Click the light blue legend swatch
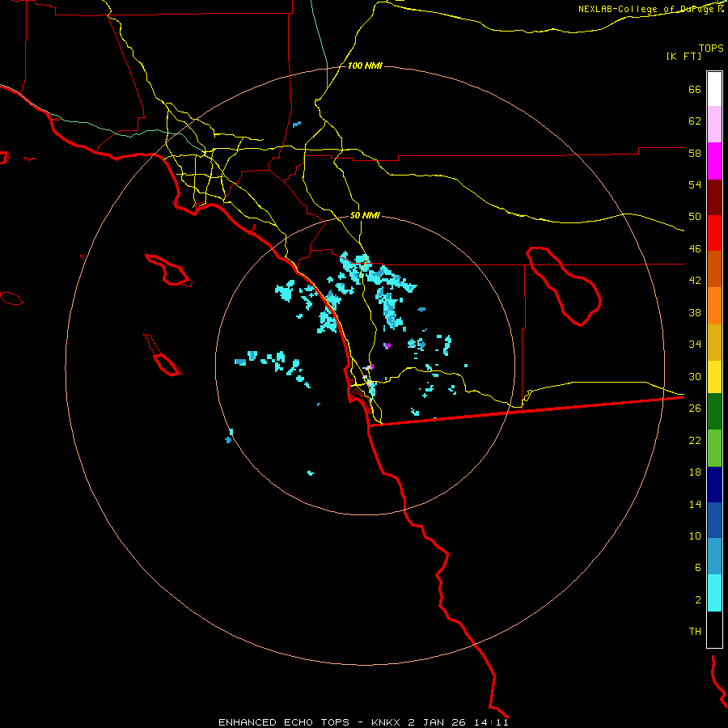 (x=714, y=557)
